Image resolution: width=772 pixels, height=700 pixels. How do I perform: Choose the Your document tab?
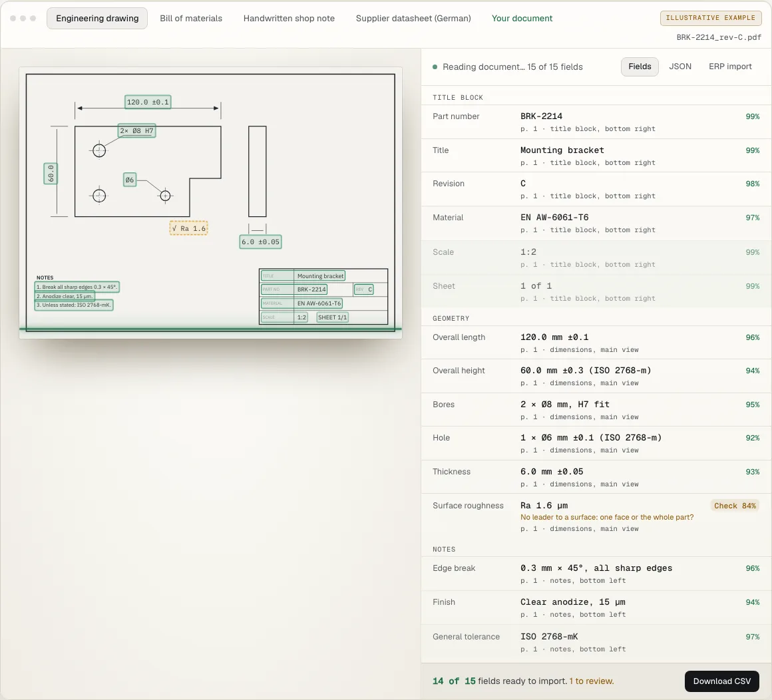click(522, 18)
